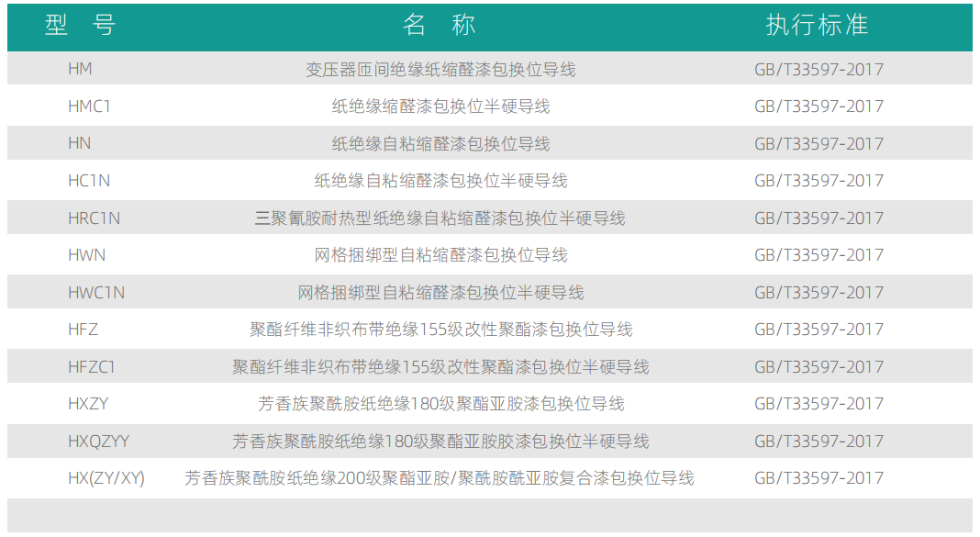Click the HWN model code

click(x=86, y=255)
